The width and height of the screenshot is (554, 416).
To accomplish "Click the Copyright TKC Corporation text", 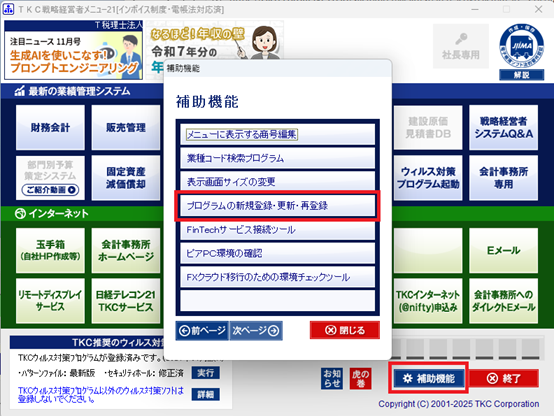I will pyautogui.click(x=459, y=404).
